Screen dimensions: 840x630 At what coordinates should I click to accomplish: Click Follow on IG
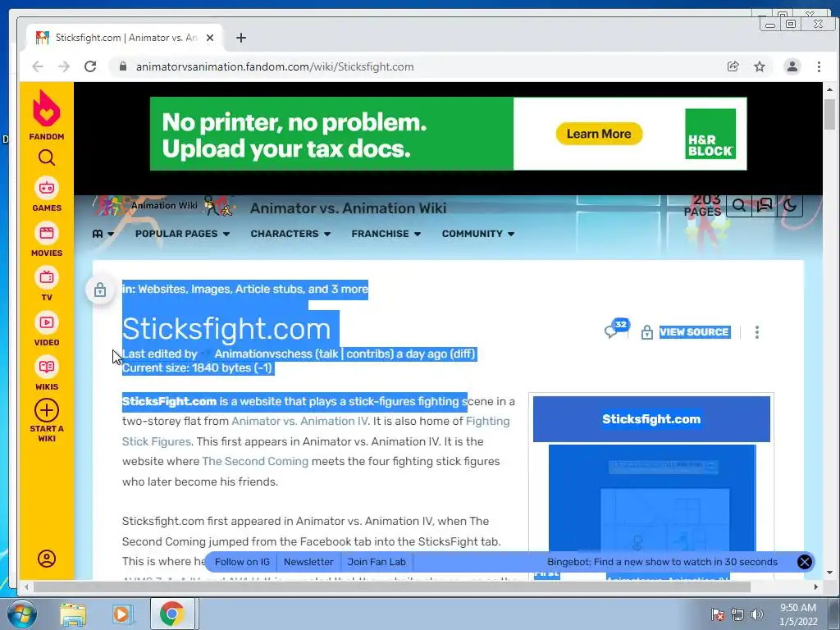click(242, 562)
